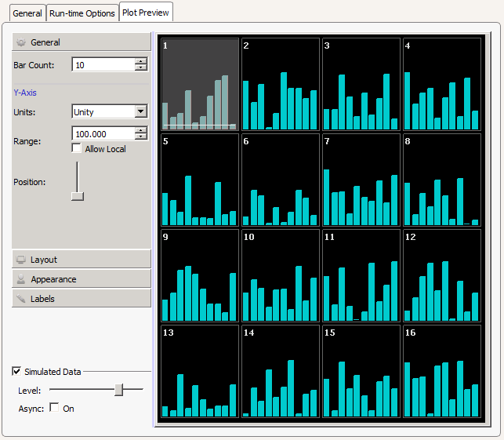Select plot 12 in the preview grid
Screen dimensions: 504x440
[442, 275]
